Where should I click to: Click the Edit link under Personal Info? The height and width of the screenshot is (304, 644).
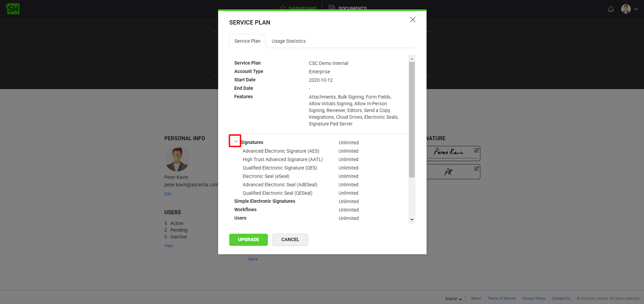tap(168, 194)
